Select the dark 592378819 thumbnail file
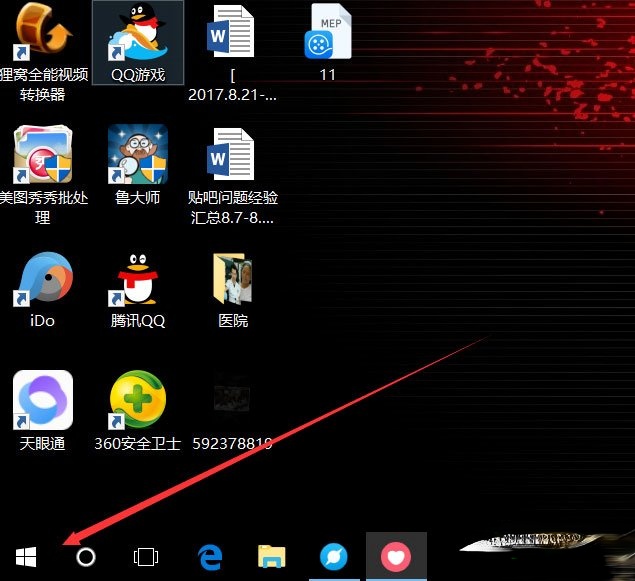635x581 pixels. pyautogui.click(x=232, y=400)
